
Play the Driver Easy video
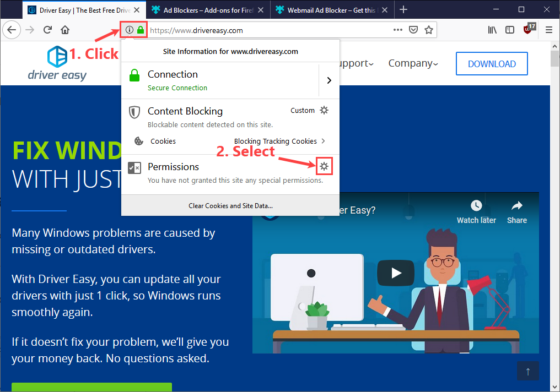pos(395,273)
